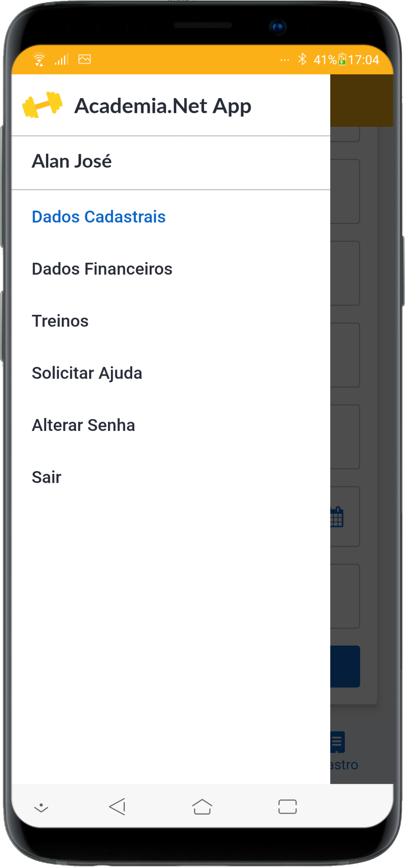The image size is (405, 868).
Task: Tap the hide navigation bar chevron icon
Action: click(41, 808)
